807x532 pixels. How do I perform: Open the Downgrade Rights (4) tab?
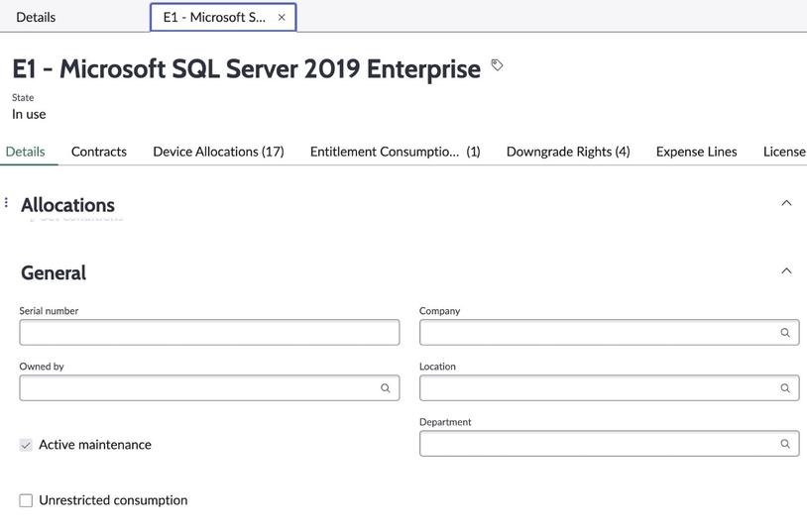568,152
